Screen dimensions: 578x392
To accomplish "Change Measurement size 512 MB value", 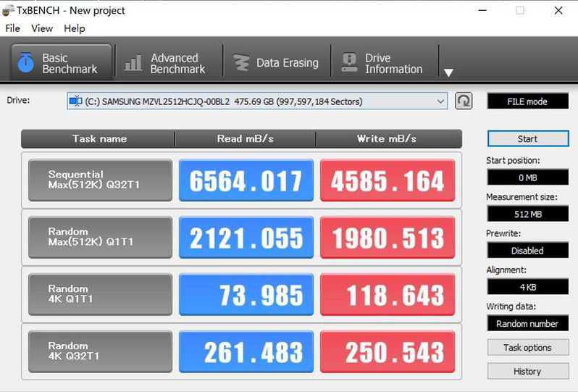I will click(x=527, y=214).
